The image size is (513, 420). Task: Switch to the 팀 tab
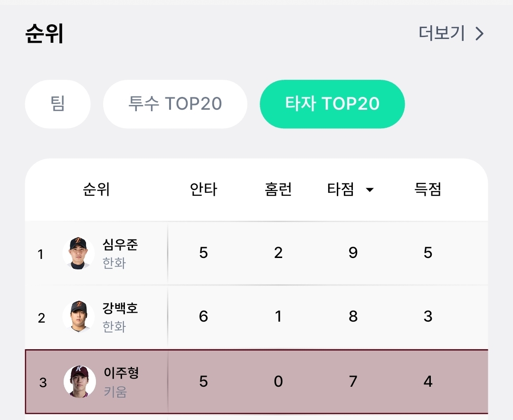click(x=57, y=104)
